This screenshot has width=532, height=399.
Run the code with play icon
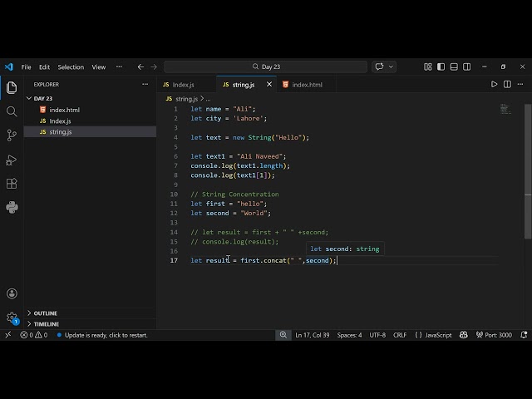[494, 84]
